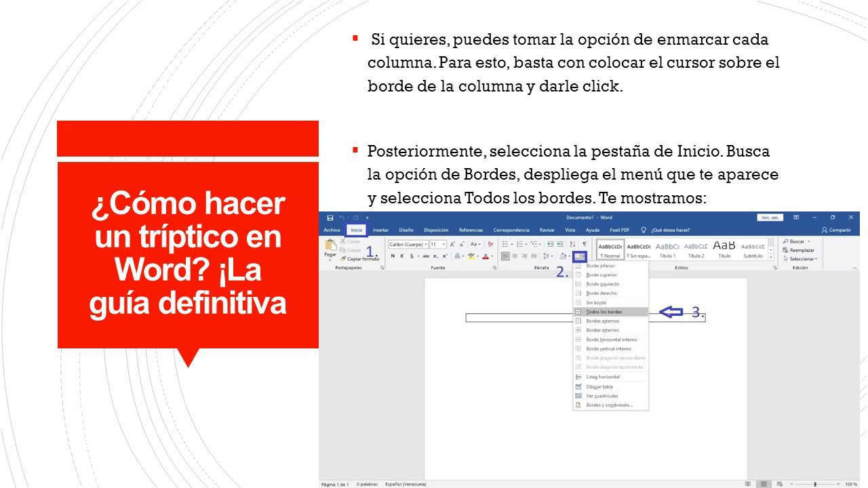Switch to read mode view icon in status bar

(748, 484)
